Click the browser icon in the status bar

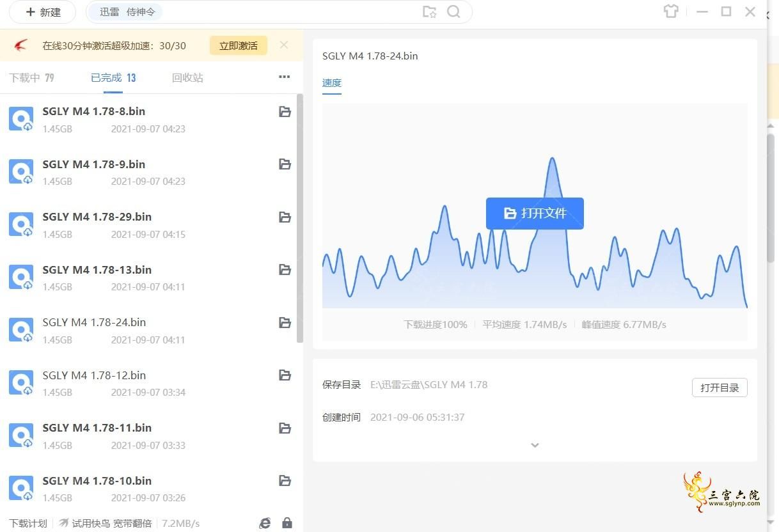point(265,523)
